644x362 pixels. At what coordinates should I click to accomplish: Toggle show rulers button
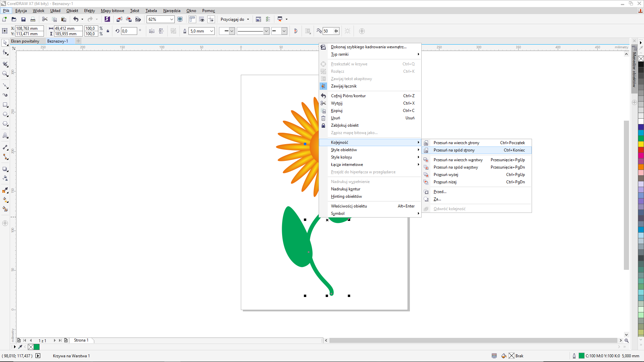click(192, 19)
